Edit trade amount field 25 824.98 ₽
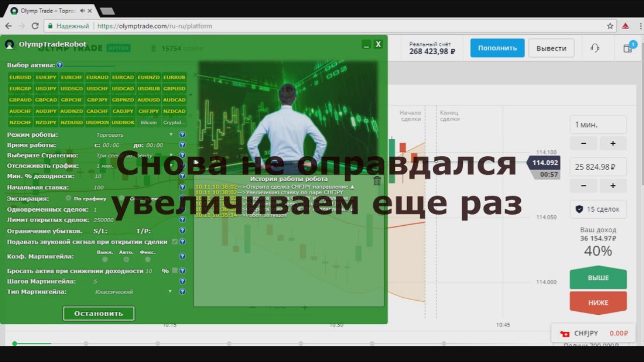Viewport: 644px width, 362px height. point(598,167)
